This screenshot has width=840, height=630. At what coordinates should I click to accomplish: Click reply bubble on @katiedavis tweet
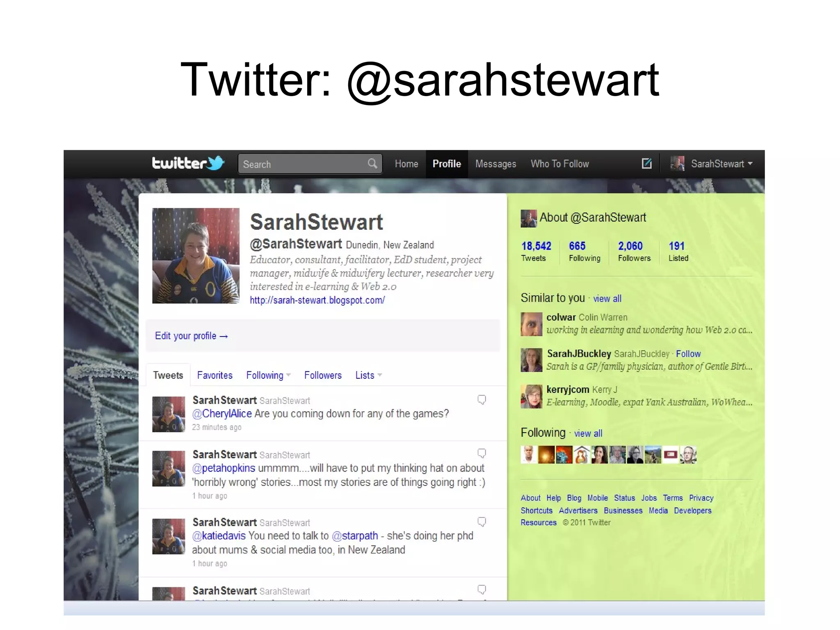482,522
